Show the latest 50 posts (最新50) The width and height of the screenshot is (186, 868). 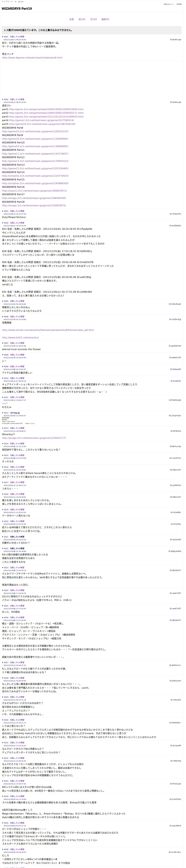click(105, 19)
